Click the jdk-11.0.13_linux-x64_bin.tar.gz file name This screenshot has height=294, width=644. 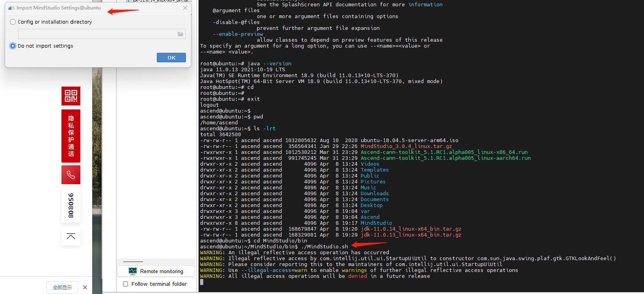click(411, 235)
